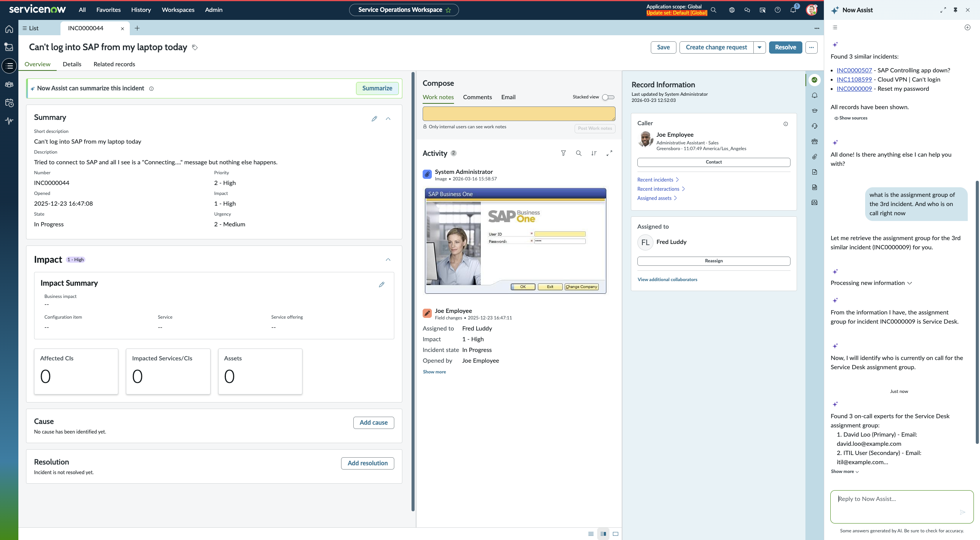Viewport: 980px width, 540px height.
Task: Open the Home icon in left sidebar
Action: click(x=9, y=29)
